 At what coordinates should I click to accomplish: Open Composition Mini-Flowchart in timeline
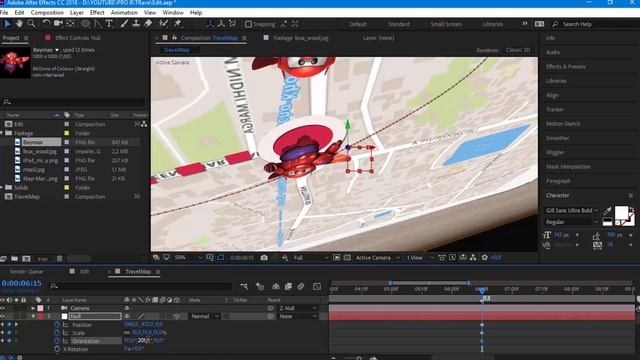click(244, 287)
